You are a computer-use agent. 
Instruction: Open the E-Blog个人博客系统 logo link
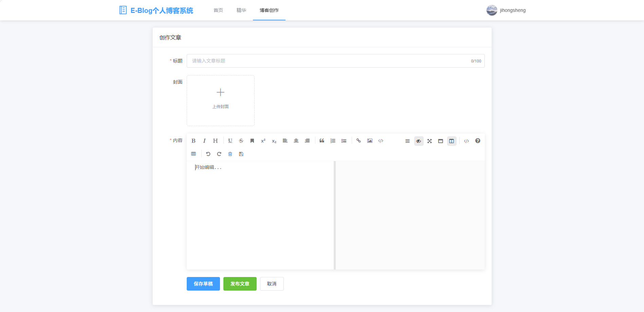[x=156, y=10]
